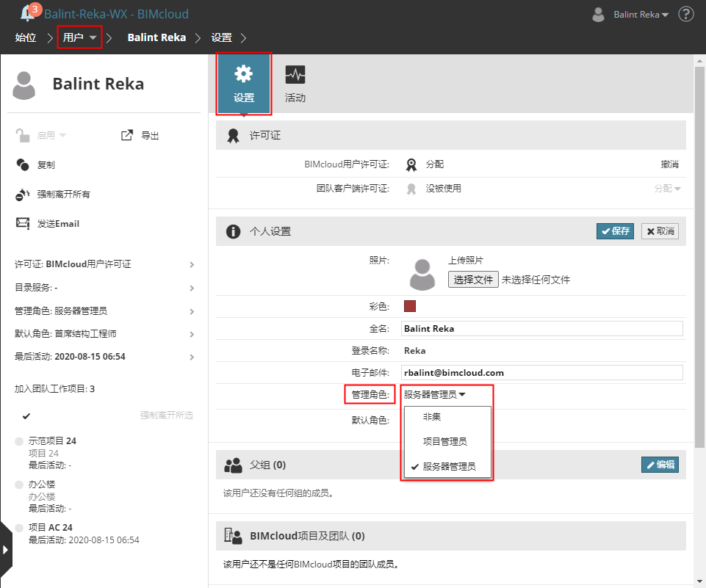Click the 加入团队工作项目: 3 label

click(x=54, y=389)
